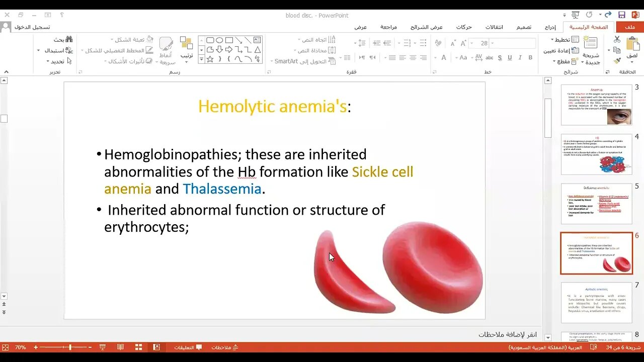
Task: Click Convert to SmartArt button
Action: tap(303, 61)
